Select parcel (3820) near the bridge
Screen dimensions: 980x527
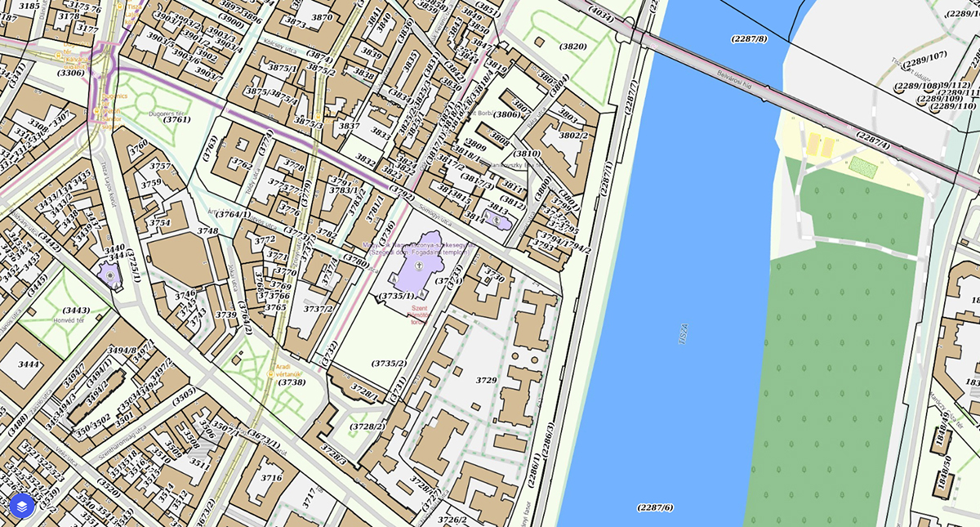(572, 47)
